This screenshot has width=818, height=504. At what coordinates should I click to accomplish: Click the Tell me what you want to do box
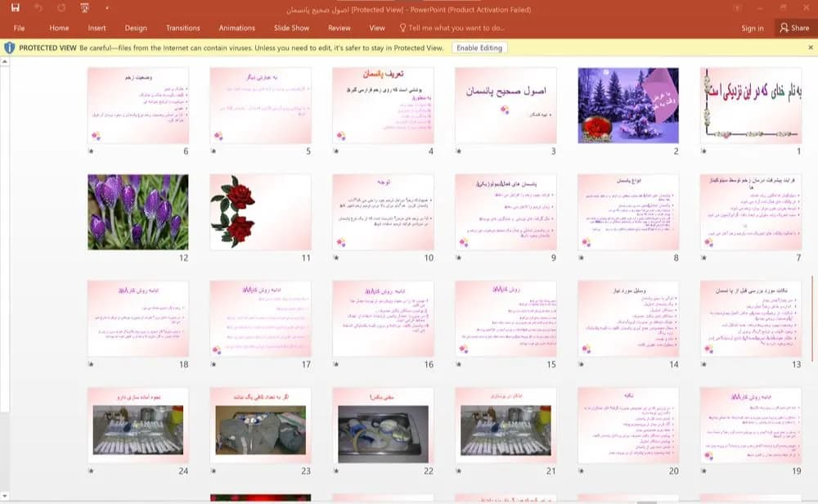[x=452, y=28]
